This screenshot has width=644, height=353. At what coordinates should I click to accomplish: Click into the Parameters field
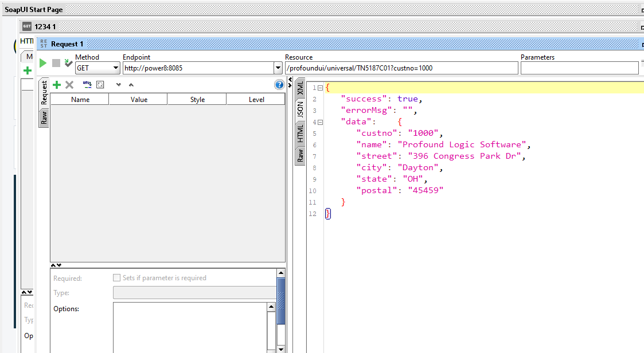580,68
